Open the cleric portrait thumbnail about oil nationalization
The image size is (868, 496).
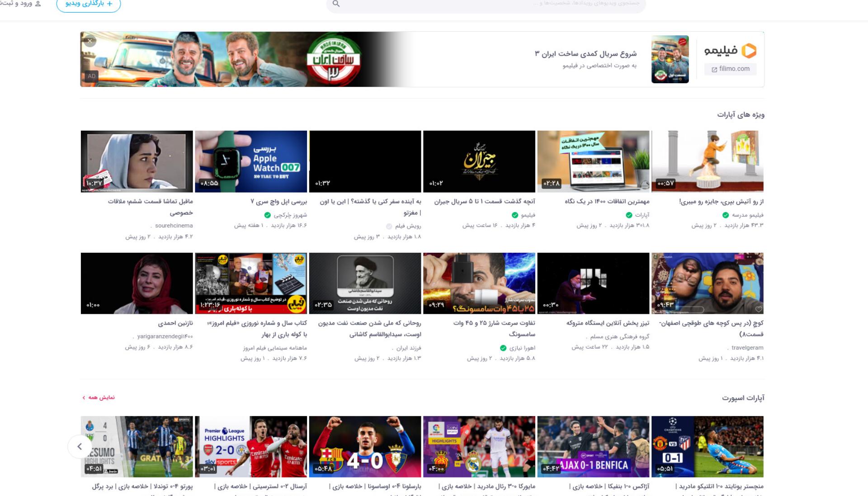click(365, 283)
